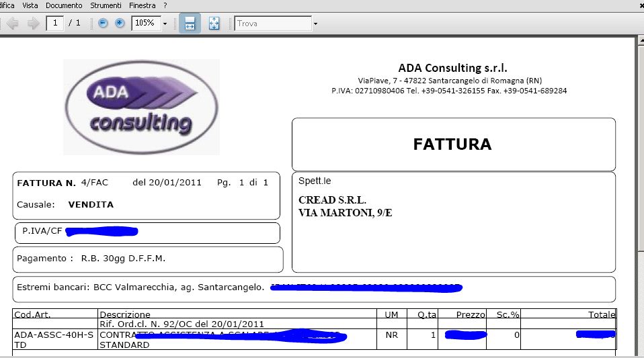644x358 pixels.
Task: Click the date del 20/01/2011
Action: [167, 182]
